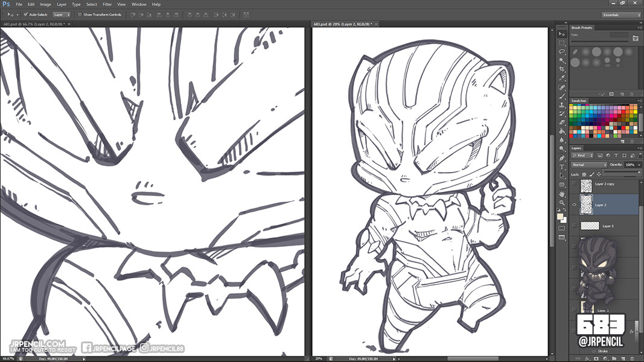
Task: Select the Clone Stamp tool
Action: (562, 105)
